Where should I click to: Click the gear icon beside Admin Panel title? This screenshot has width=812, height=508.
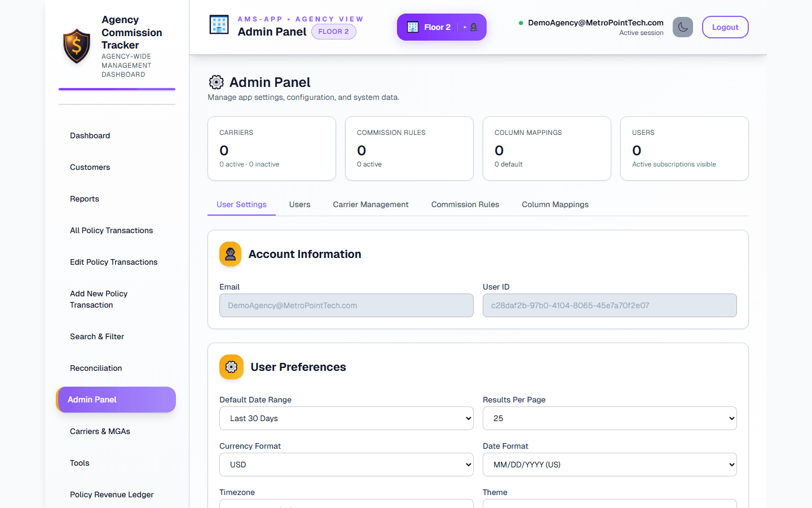coord(216,82)
